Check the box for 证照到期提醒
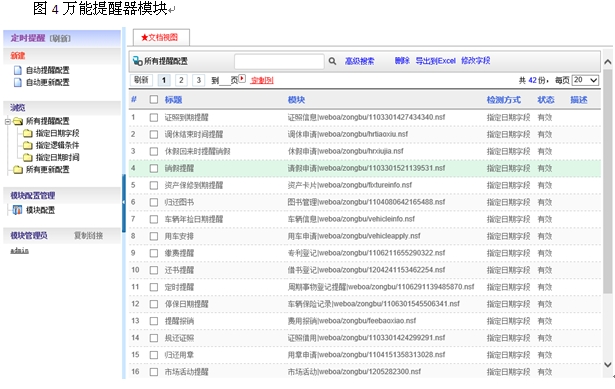The image size is (615, 389). pyautogui.click(x=154, y=118)
